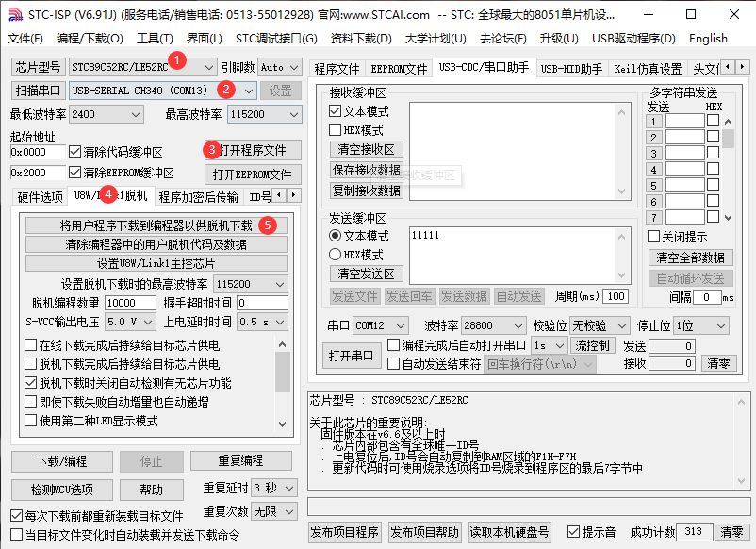Select 文本模式 radio in send buffer
Image resolution: width=756 pixels, height=549 pixels.
click(335, 236)
